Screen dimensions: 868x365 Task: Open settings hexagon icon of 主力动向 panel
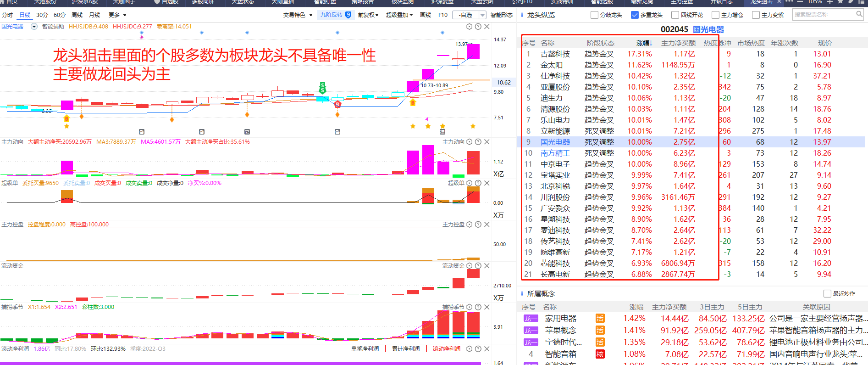coord(469,142)
